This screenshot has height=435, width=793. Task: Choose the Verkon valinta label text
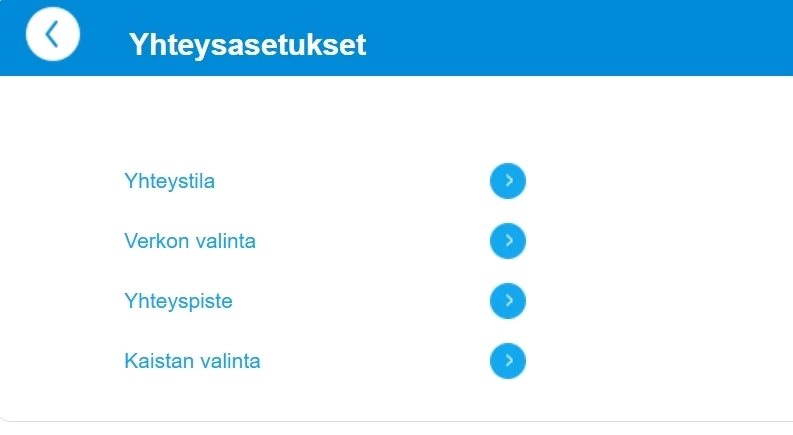pos(190,241)
